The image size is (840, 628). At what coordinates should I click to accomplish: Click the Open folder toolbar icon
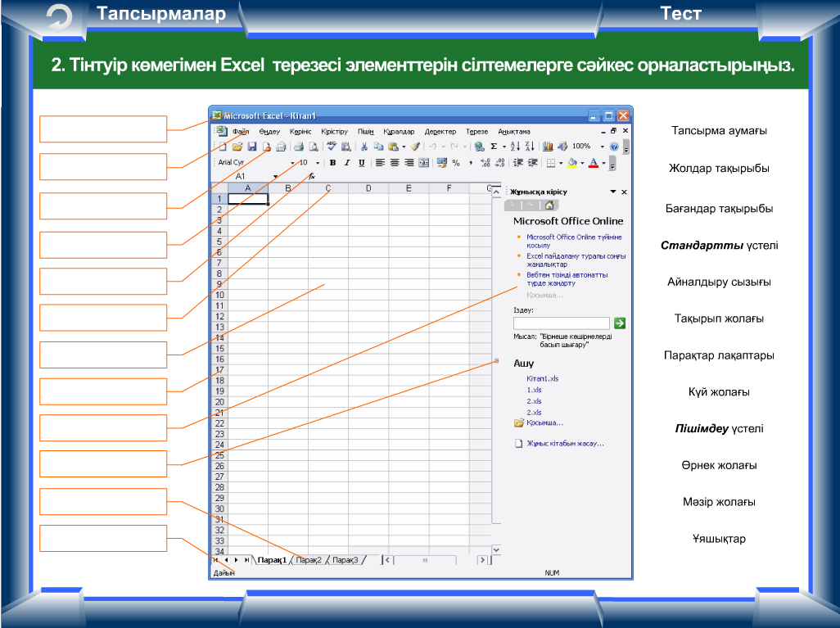coord(237,147)
